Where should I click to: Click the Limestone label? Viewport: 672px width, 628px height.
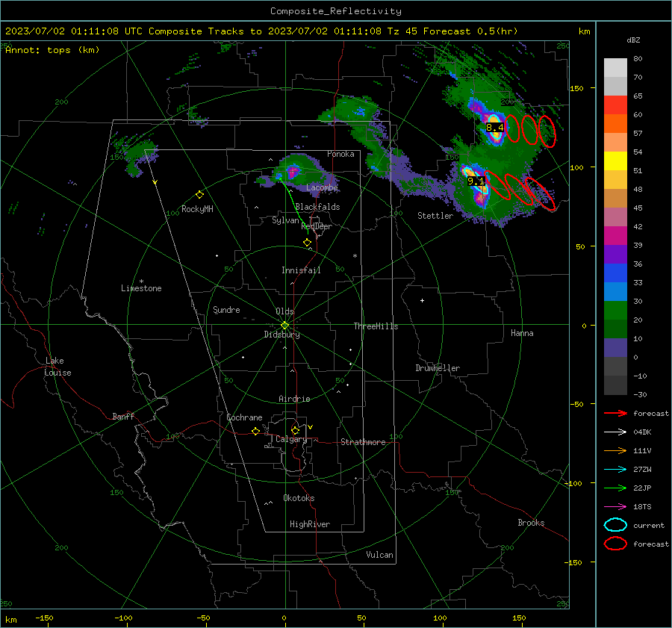pyautogui.click(x=141, y=288)
